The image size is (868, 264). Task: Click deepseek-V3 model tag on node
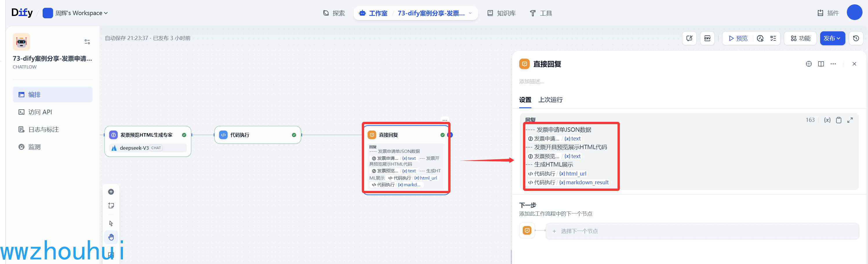coord(148,148)
